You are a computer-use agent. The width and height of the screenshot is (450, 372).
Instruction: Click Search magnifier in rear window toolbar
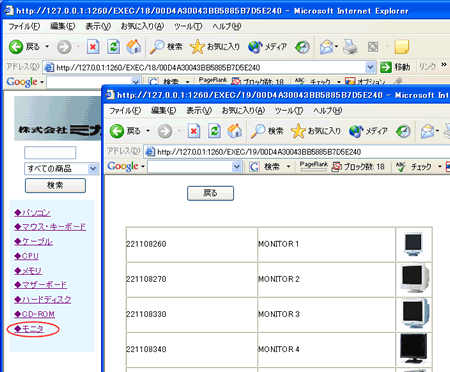click(x=157, y=47)
